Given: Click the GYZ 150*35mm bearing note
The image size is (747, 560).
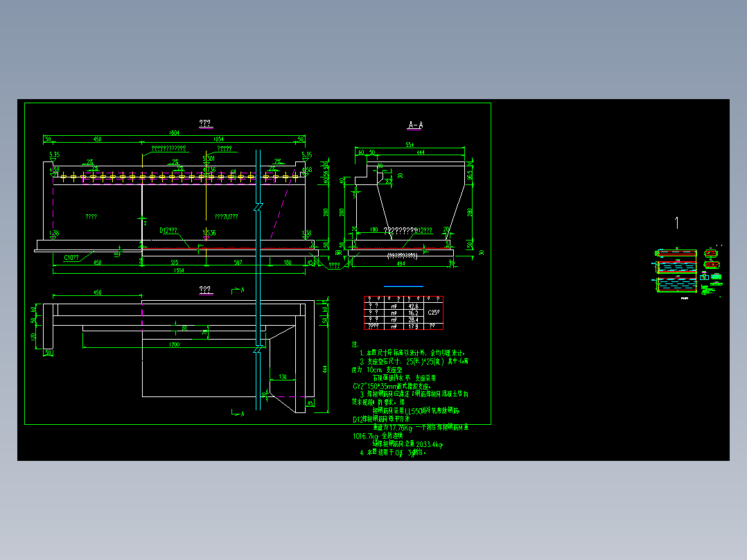Looking at the screenshot, I should coord(392,387).
